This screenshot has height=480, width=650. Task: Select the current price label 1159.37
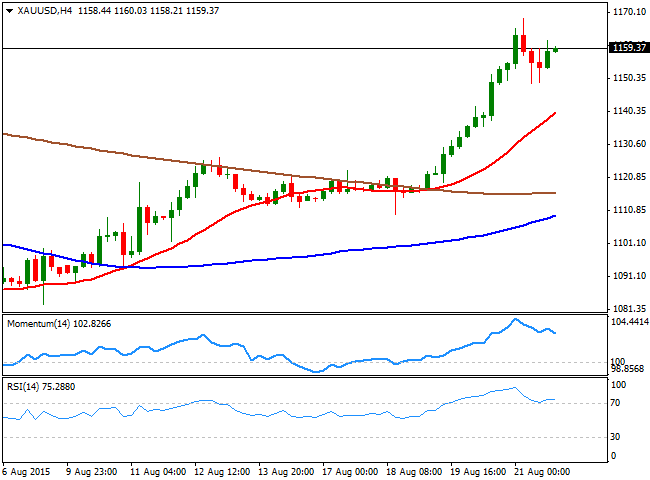click(629, 48)
